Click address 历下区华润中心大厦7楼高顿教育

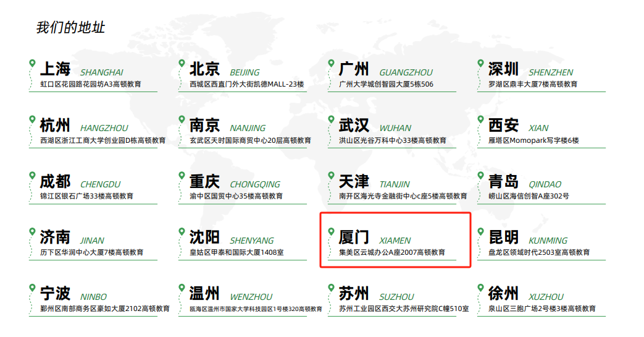91,252
